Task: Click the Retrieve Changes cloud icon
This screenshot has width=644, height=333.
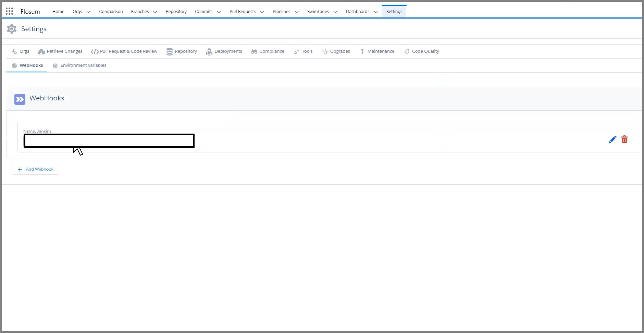Action: tap(41, 51)
